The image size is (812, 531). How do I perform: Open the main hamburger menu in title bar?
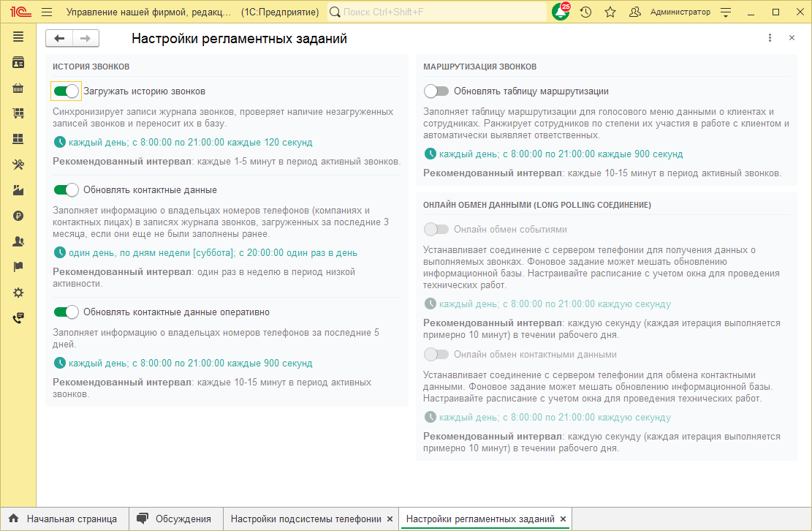point(47,12)
